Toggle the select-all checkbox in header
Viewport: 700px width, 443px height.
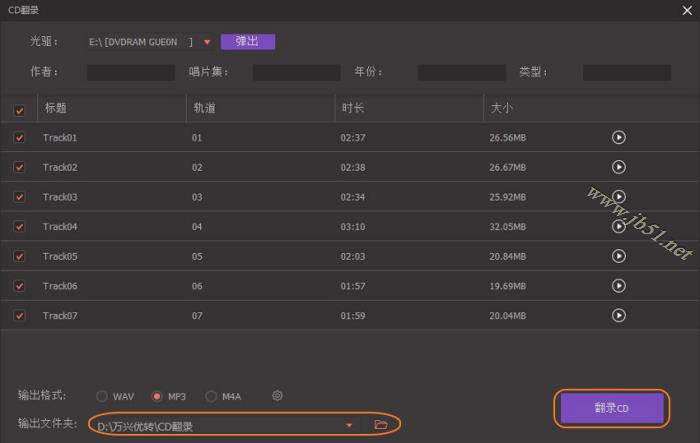point(19,110)
